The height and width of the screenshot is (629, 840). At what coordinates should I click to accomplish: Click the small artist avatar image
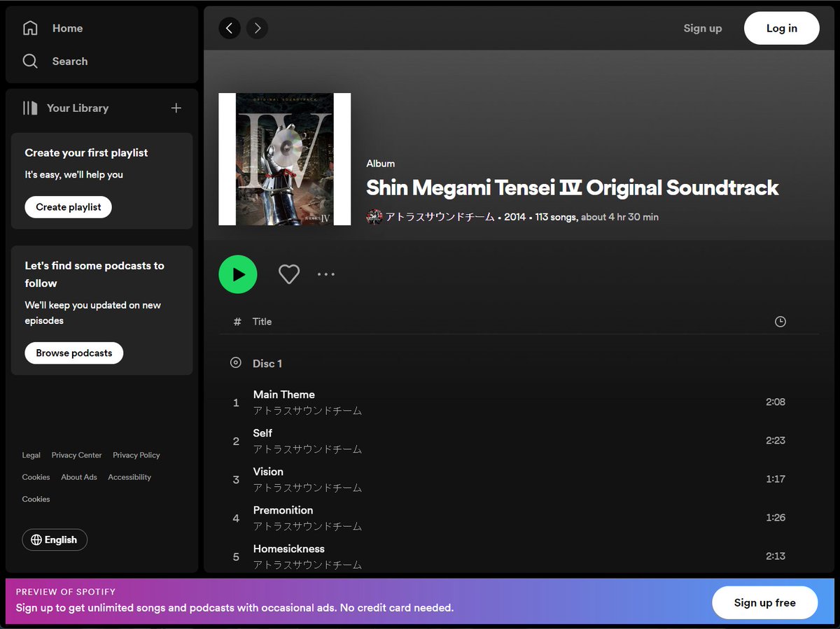tap(374, 217)
